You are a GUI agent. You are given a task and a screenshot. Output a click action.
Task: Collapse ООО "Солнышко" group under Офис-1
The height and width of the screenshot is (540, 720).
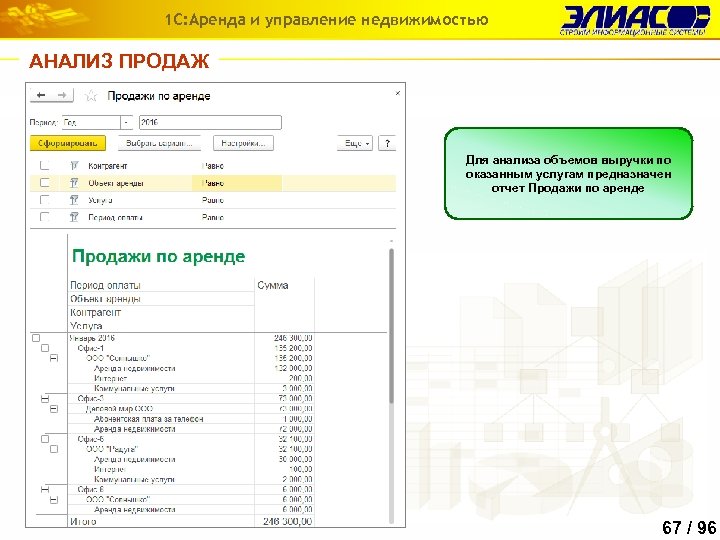pyautogui.click(x=54, y=358)
